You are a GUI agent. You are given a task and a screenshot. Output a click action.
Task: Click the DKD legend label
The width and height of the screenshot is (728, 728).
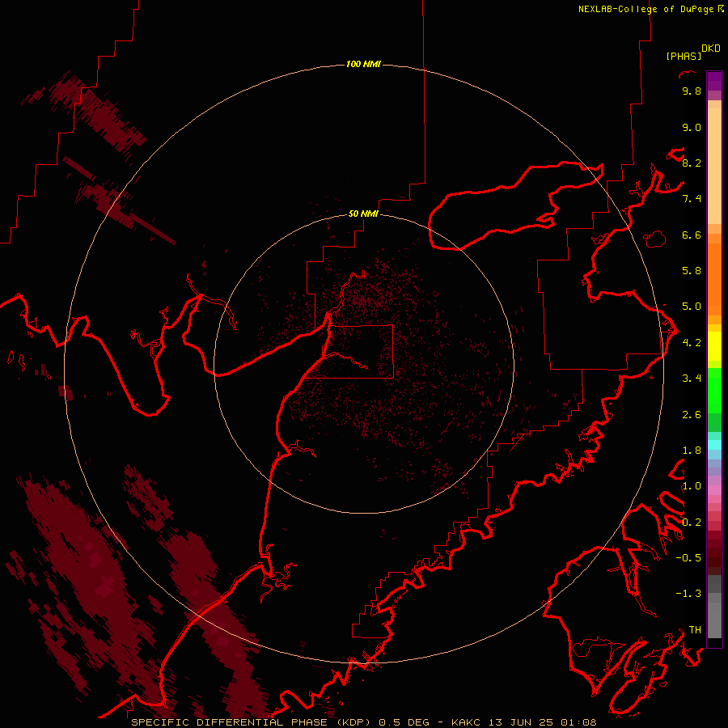point(711,49)
